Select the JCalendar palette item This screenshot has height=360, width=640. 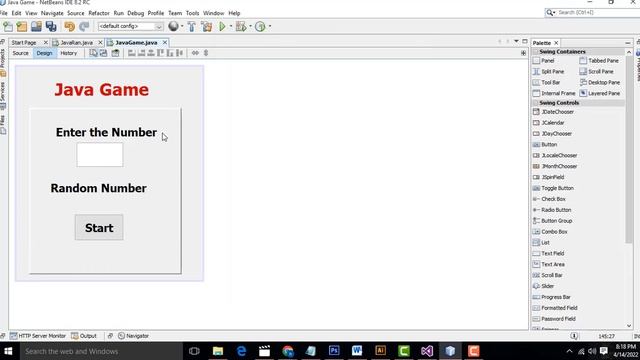(x=549, y=123)
